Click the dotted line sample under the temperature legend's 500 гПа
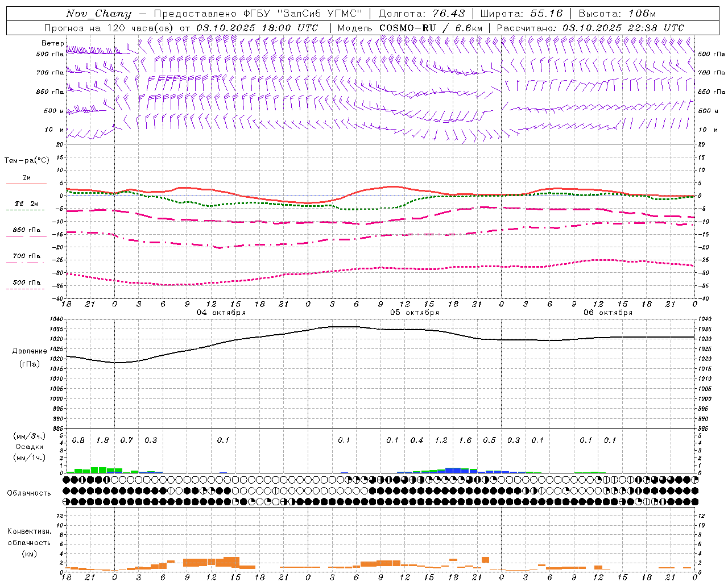The image size is (728, 582). tap(26, 289)
